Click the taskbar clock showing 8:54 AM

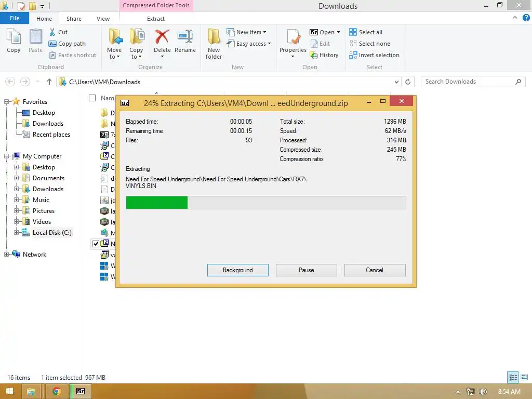click(509, 392)
